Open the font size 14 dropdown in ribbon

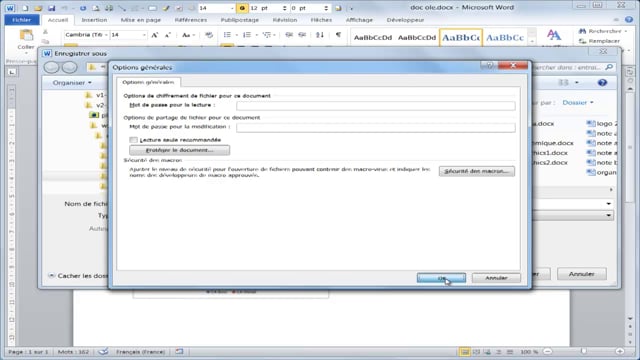pos(144,35)
